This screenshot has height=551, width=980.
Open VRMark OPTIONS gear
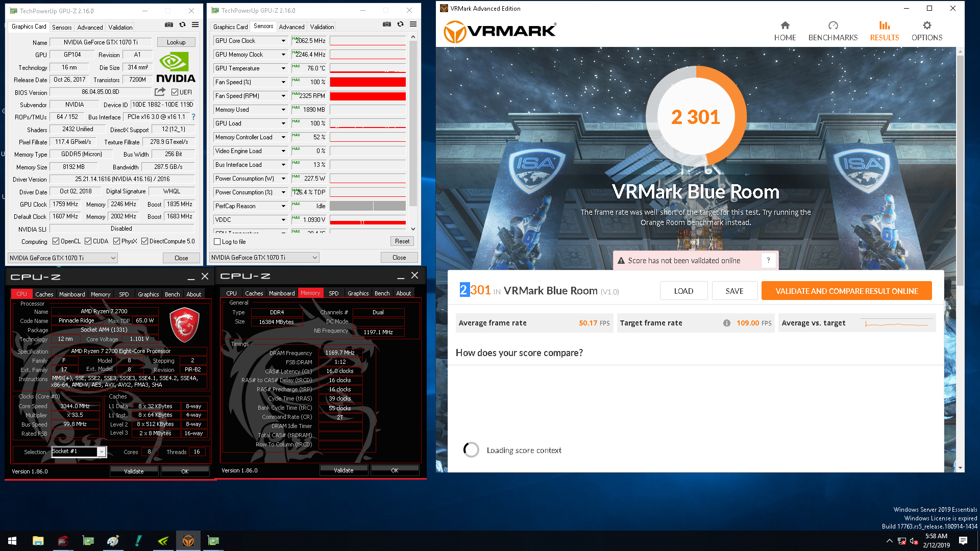927,31
